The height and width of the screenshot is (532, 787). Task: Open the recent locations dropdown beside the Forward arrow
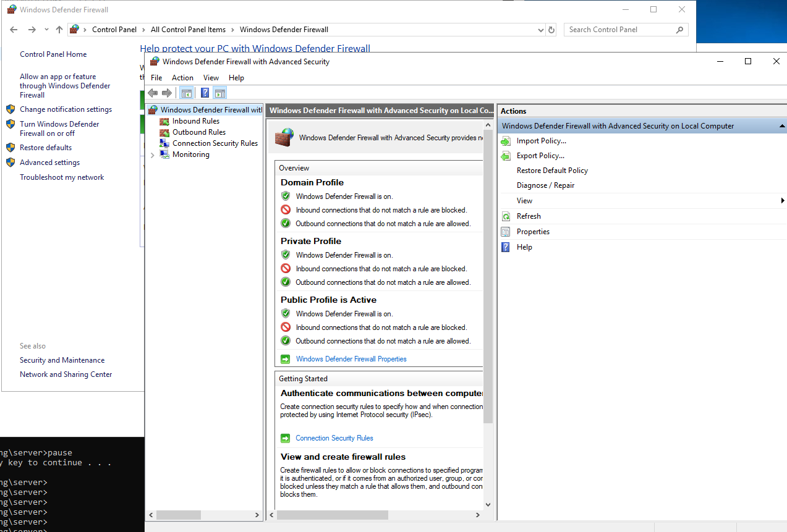(x=46, y=30)
